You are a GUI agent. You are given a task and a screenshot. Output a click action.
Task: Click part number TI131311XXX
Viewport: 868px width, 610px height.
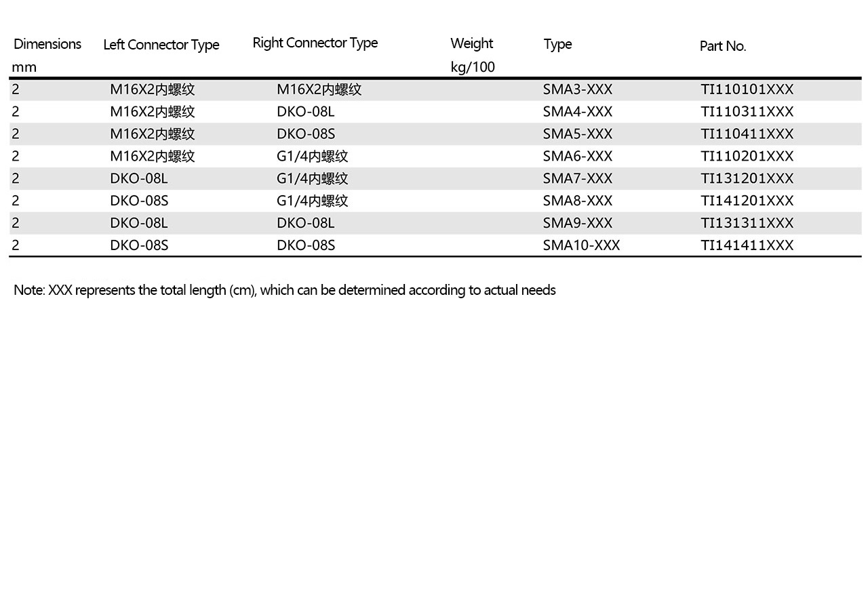747,224
